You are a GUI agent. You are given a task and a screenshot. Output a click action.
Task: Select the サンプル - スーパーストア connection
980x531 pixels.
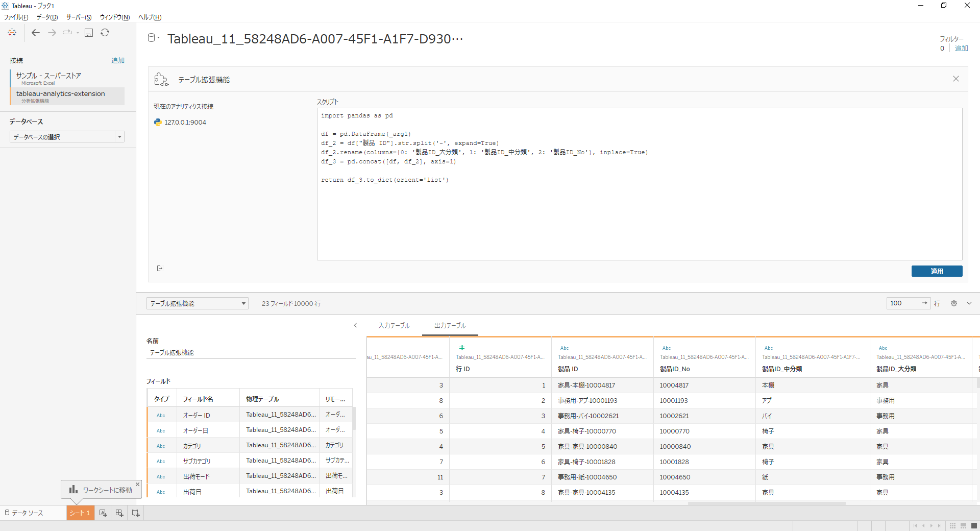pyautogui.click(x=67, y=78)
